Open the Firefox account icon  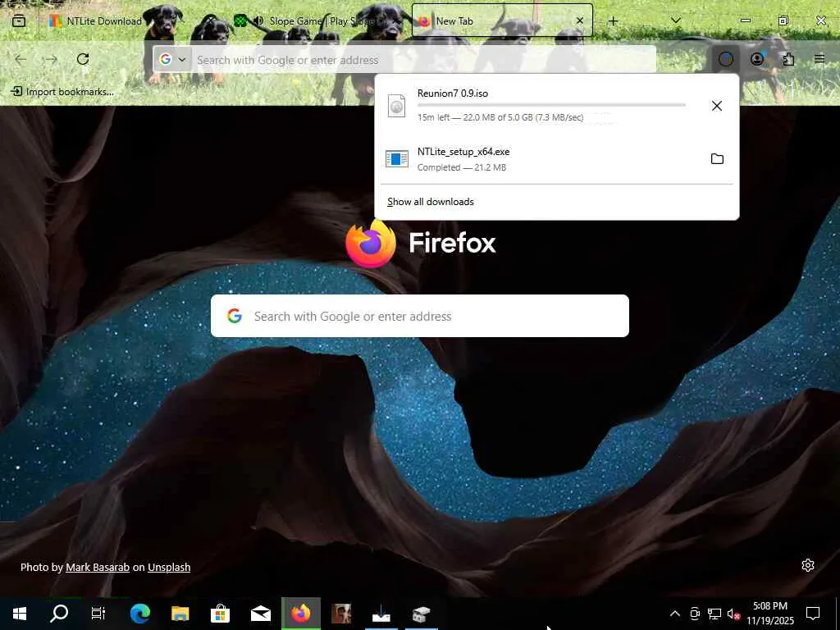(757, 59)
